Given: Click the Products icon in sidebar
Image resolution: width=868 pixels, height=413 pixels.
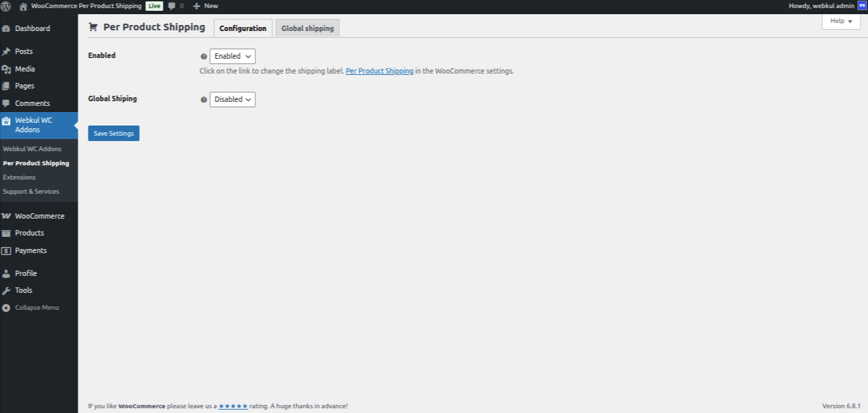Looking at the screenshot, I should point(7,233).
